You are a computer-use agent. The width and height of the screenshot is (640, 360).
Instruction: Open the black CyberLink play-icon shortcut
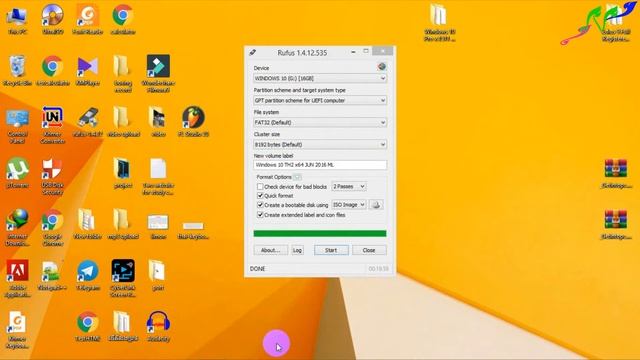tap(122, 279)
